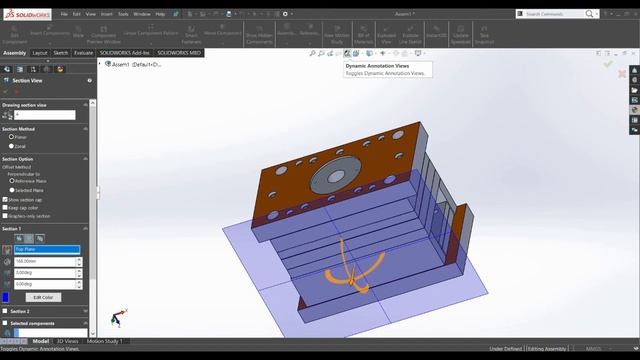Enable the Section 2 checkbox
This screenshot has height=360, width=640.
point(5,311)
